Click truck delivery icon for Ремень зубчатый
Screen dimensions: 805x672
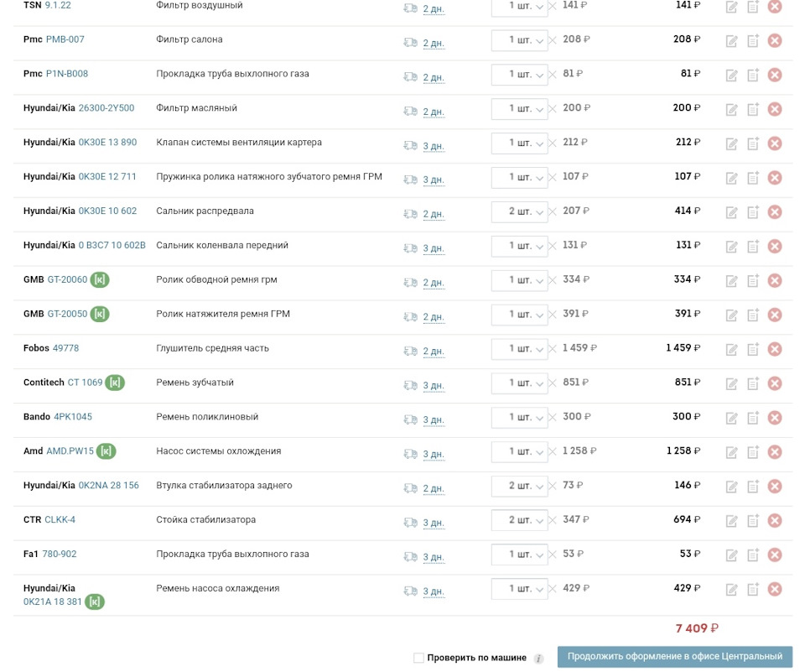(410, 385)
